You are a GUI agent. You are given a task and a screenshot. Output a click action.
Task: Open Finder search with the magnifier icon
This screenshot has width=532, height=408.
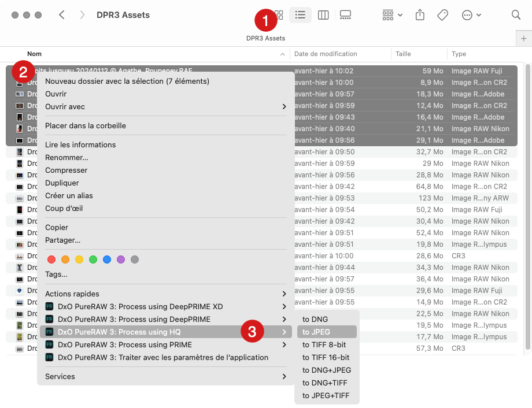pos(516,15)
